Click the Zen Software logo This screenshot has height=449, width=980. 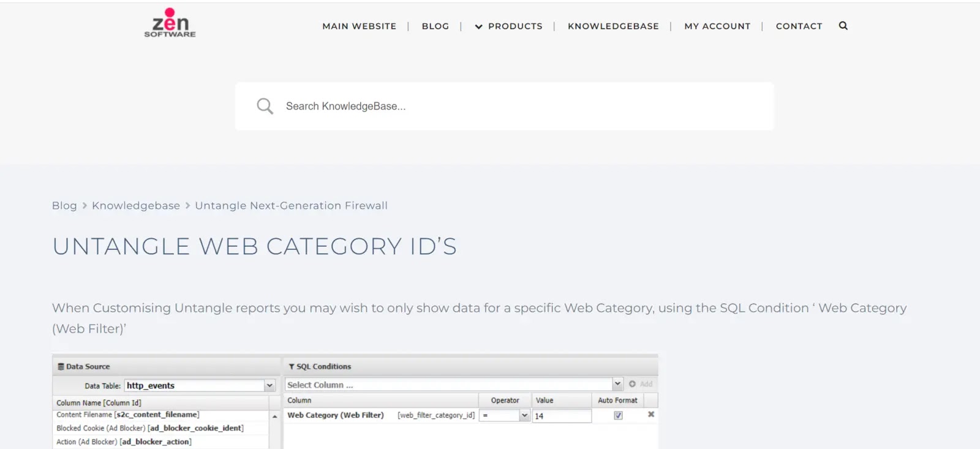point(170,23)
